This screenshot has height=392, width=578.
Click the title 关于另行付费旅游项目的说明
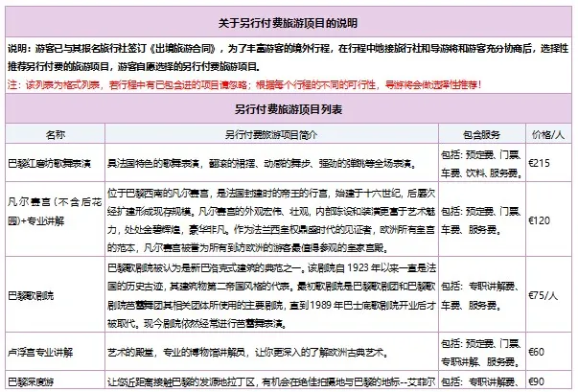289,21
